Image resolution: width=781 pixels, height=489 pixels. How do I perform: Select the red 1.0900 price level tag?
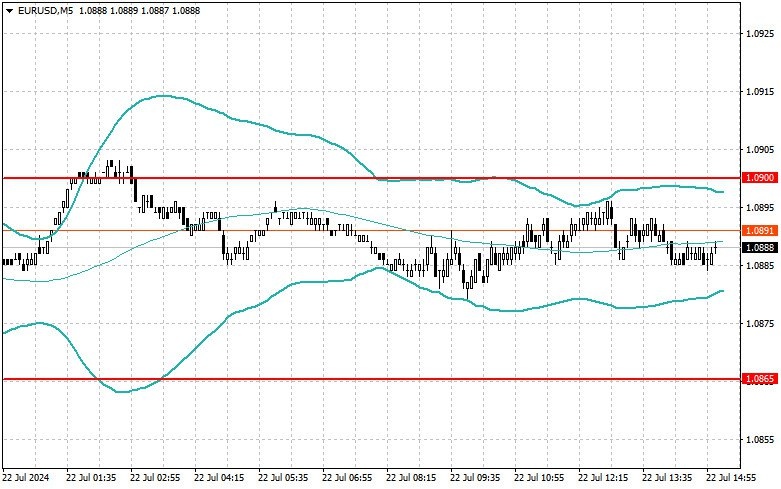pos(760,178)
